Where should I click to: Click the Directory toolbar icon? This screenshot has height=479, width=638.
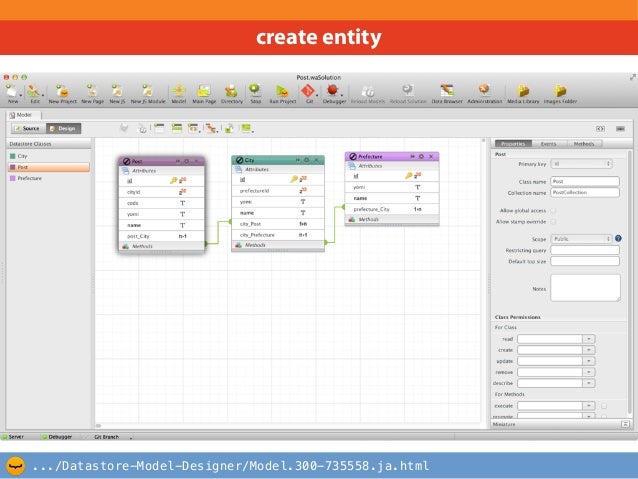tap(231, 92)
